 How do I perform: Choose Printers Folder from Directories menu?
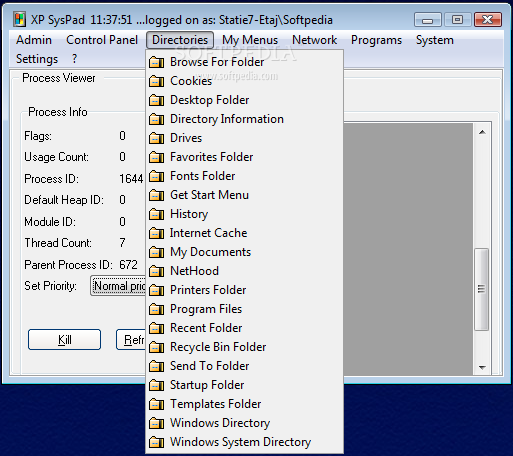(245, 290)
